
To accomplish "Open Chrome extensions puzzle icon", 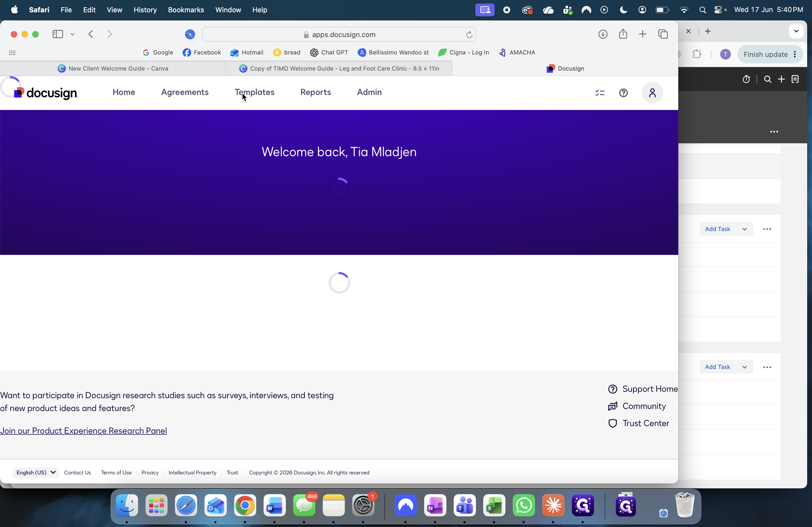I will point(697,54).
